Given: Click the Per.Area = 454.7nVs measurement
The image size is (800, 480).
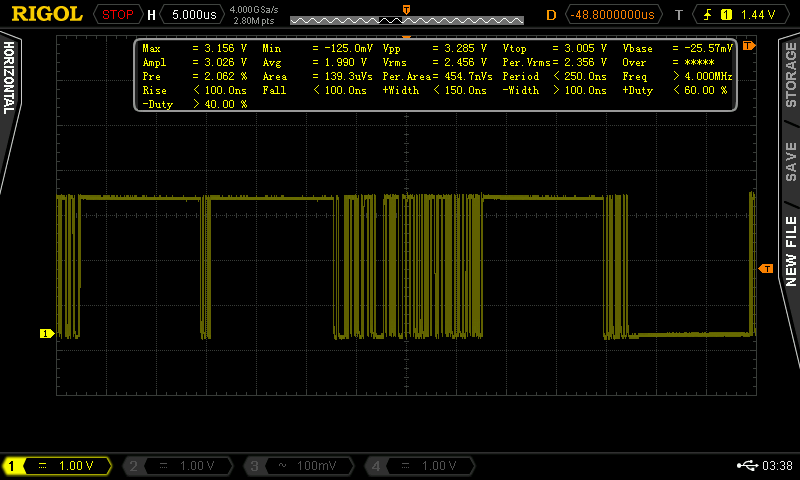Looking at the screenshot, I should (438, 77).
